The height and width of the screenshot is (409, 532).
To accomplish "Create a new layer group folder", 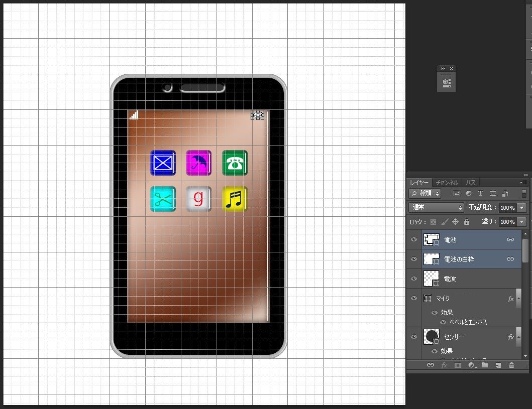I will pos(485,365).
